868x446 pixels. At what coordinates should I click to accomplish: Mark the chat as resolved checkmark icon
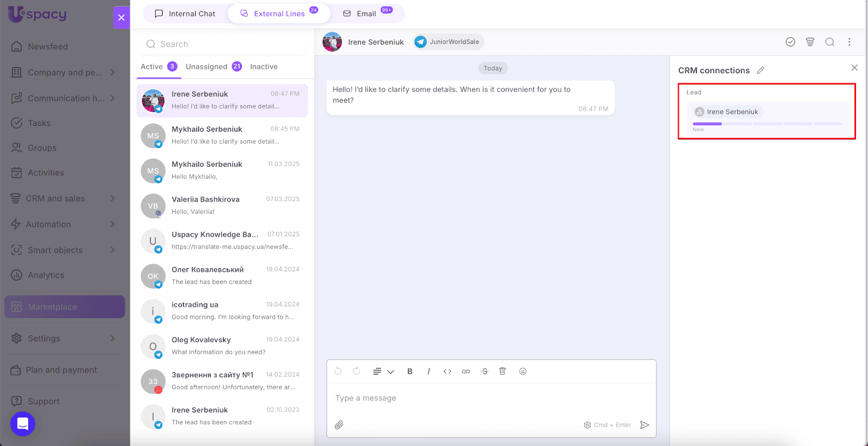pyautogui.click(x=790, y=42)
